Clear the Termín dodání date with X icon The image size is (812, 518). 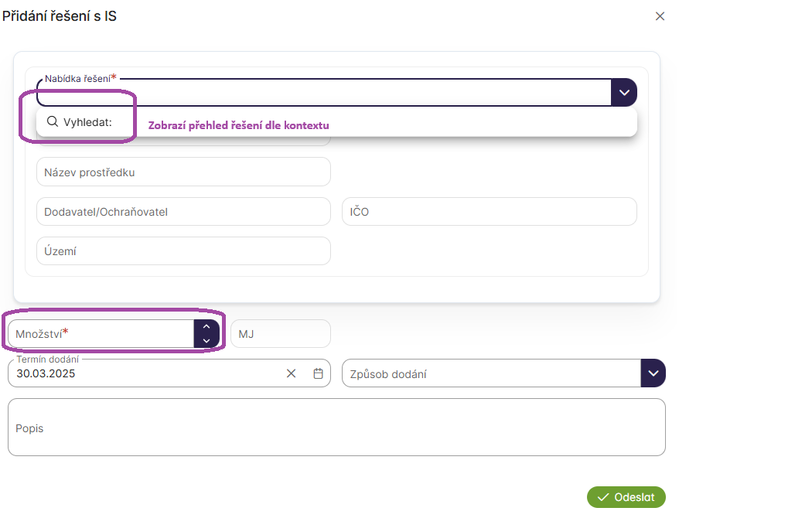click(x=292, y=373)
